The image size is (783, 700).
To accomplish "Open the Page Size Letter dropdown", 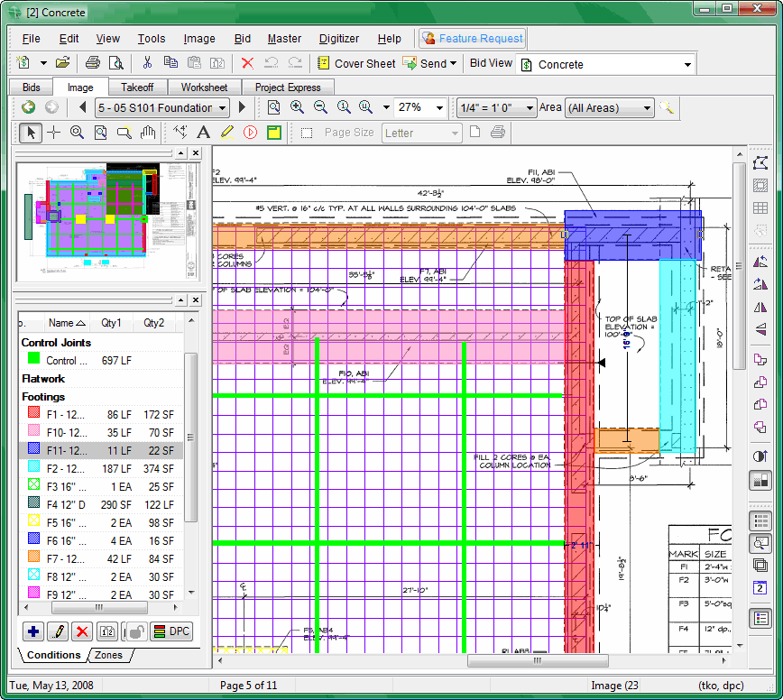I will pyautogui.click(x=421, y=133).
